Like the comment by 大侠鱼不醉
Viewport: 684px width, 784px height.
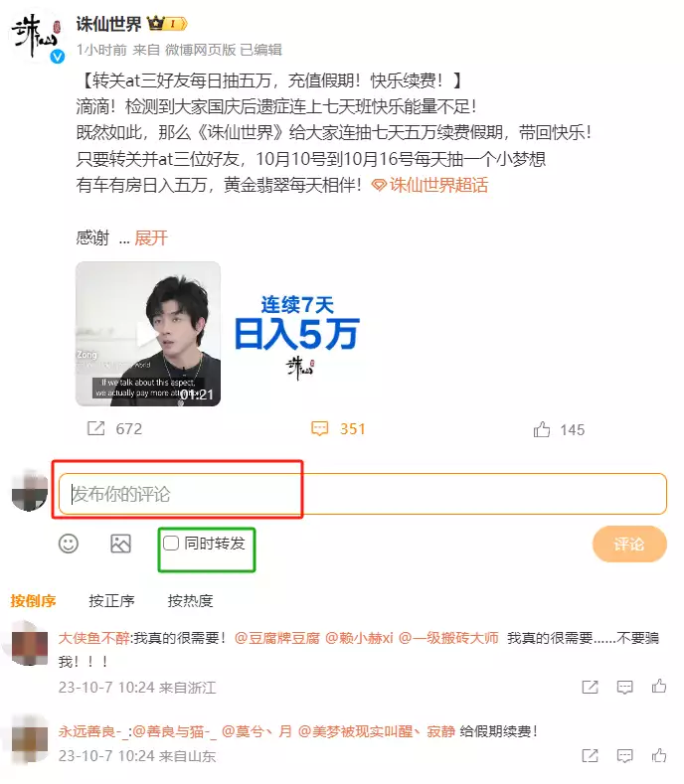pos(659,686)
